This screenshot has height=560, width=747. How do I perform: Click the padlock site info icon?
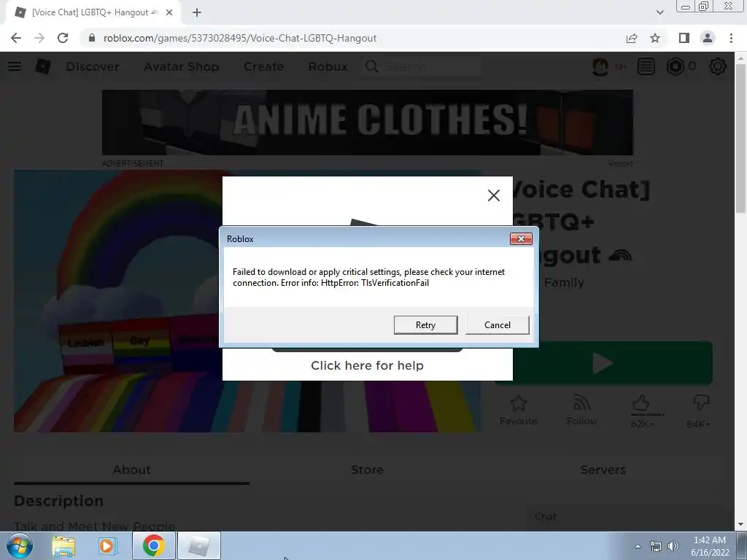coord(92,38)
